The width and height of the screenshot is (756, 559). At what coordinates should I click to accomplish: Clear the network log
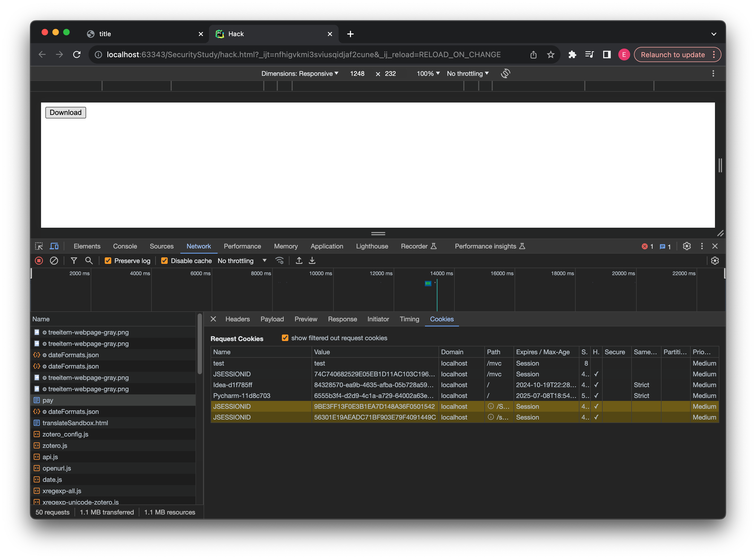tap(54, 261)
